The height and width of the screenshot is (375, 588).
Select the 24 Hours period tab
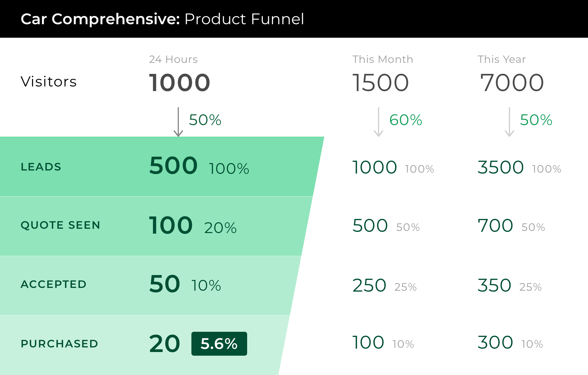[173, 59]
